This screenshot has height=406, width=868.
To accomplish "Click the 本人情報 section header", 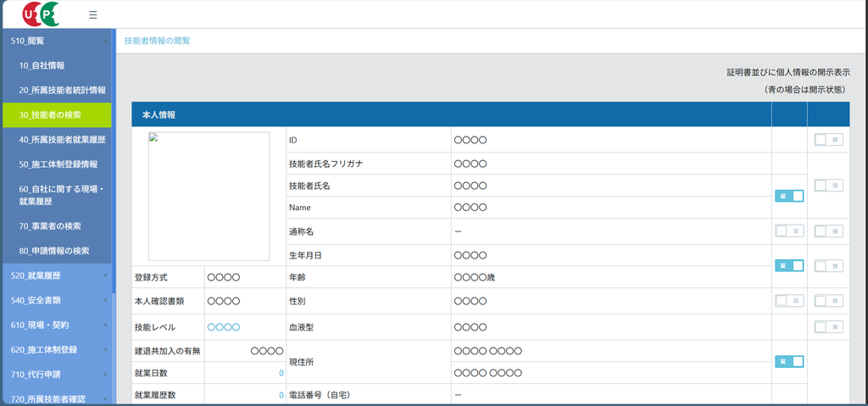I will 451,114.
